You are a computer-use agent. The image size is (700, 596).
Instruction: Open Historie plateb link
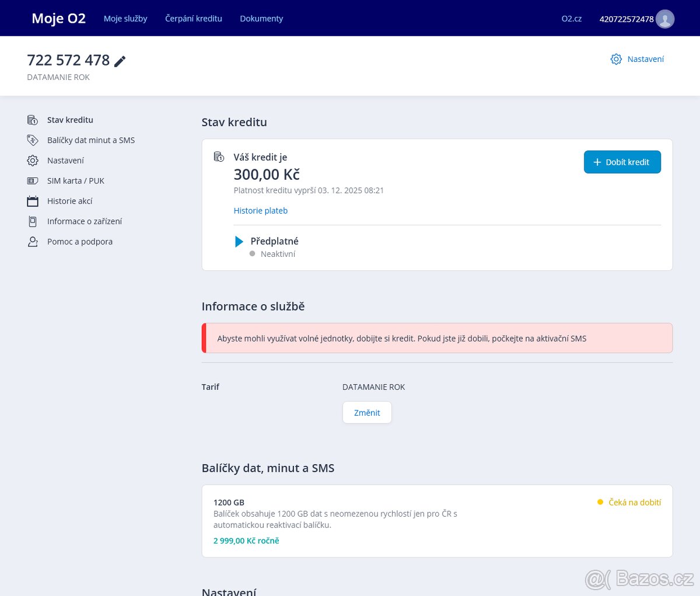[261, 210]
